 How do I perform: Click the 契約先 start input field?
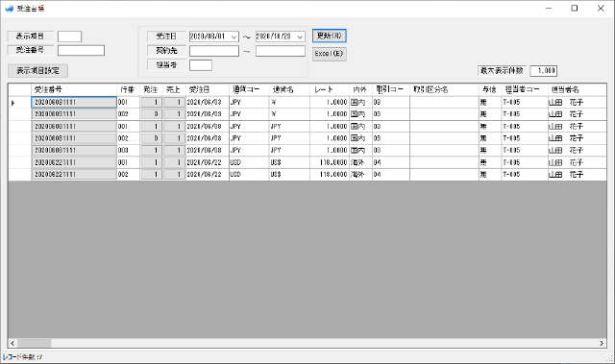(214, 51)
